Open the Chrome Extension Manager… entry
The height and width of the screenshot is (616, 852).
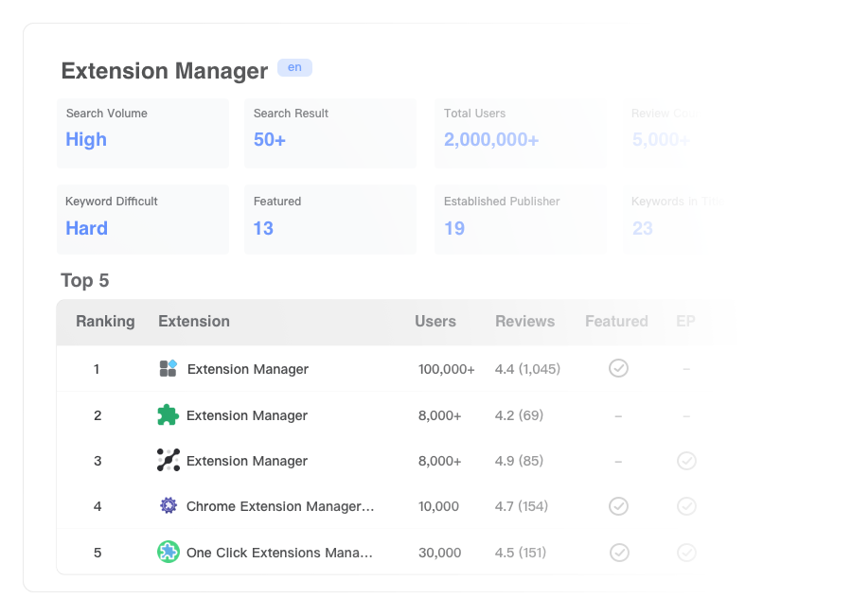point(280,507)
